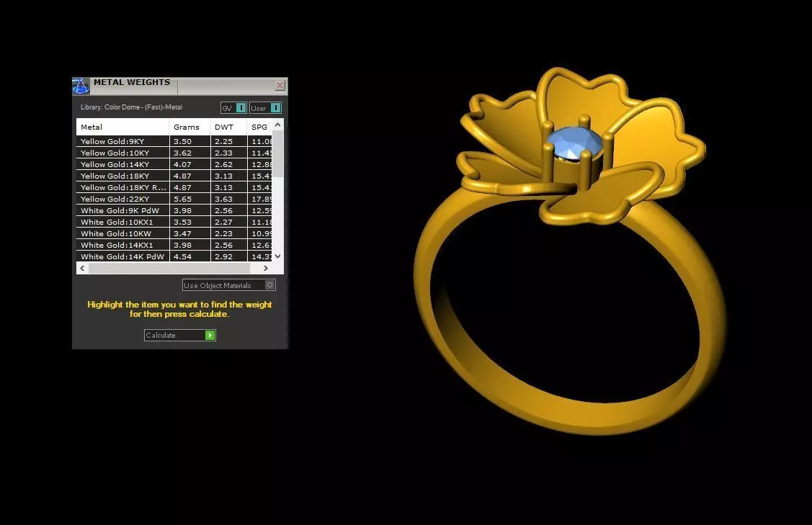This screenshot has height=525, width=812.
Task: Toggle Use Object Materials option
Action: pyautogui.click(x=229, y=285)
